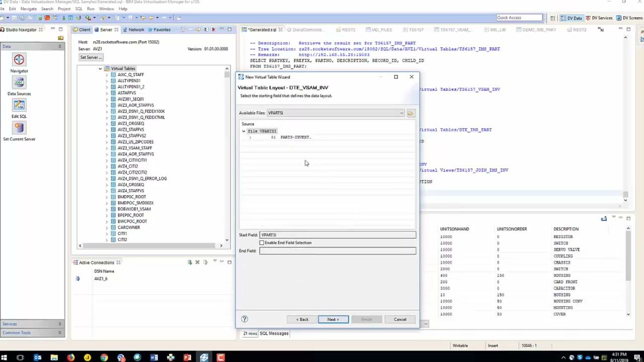
Task: Switch to the Network tab
Action: click(133, 30)
